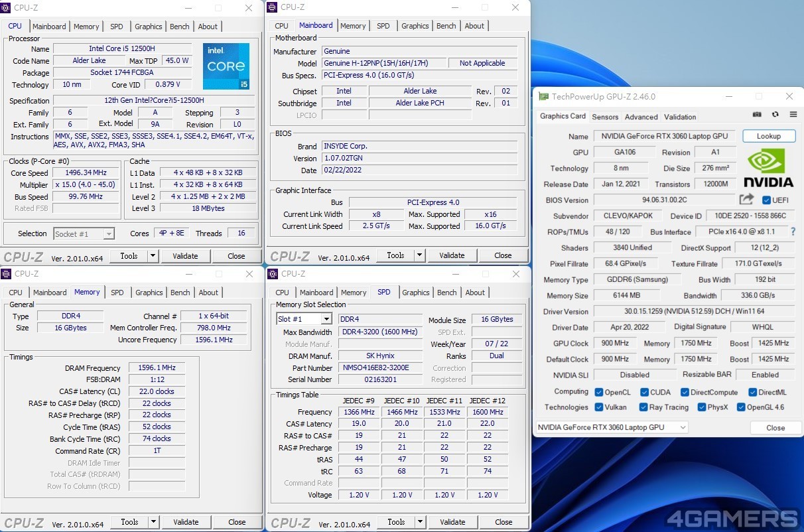The height and width of the screenshot is (532, 804).
Task: Switch to the Advanced tab in GPU-Z
Action: 641,117
